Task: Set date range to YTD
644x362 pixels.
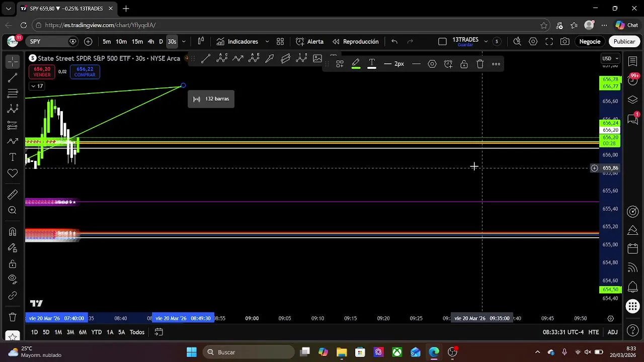Action: [x=97, y=332]
